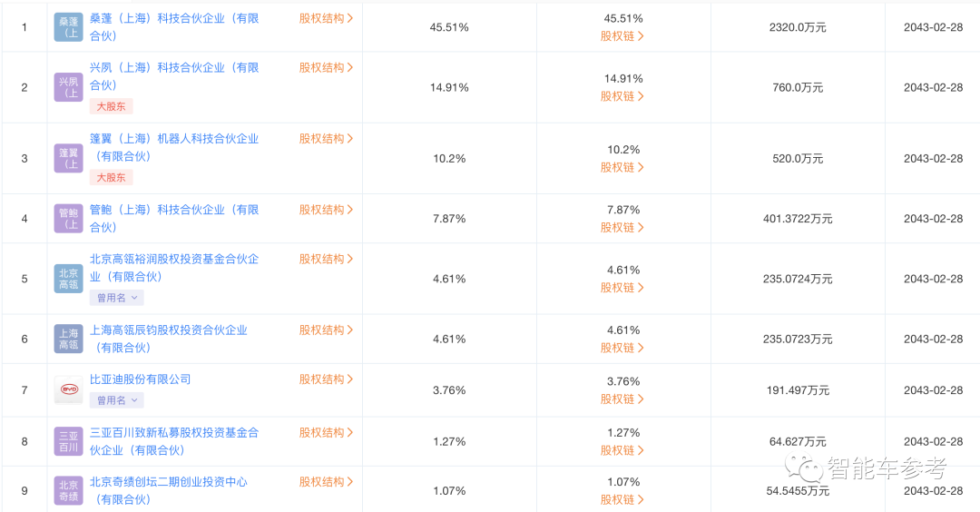Open 股权链 for the 45.51% shareholder
Viewport: 980px width, 512px height.
(622, 36)
